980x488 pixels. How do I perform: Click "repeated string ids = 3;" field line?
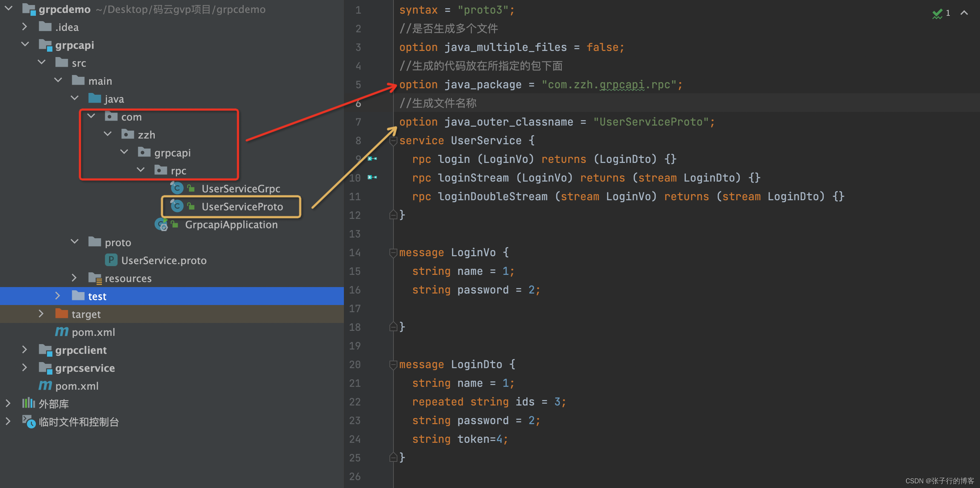[x=489, y=402]
